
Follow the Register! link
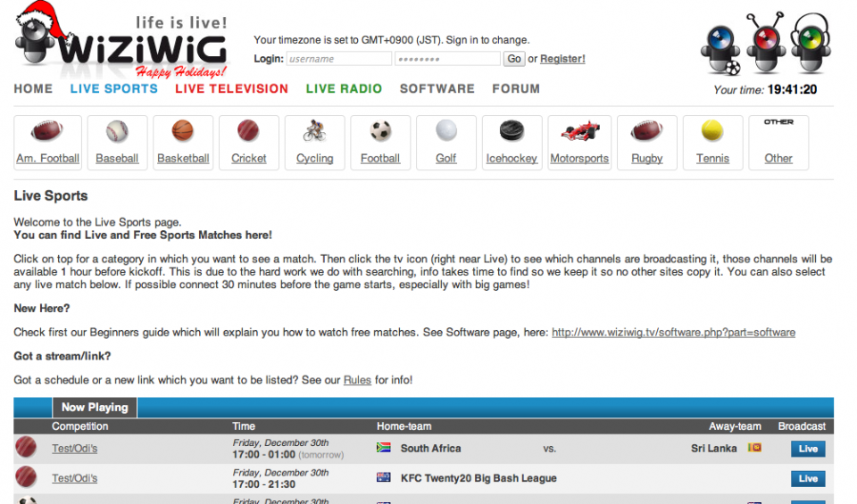[562, 58]
